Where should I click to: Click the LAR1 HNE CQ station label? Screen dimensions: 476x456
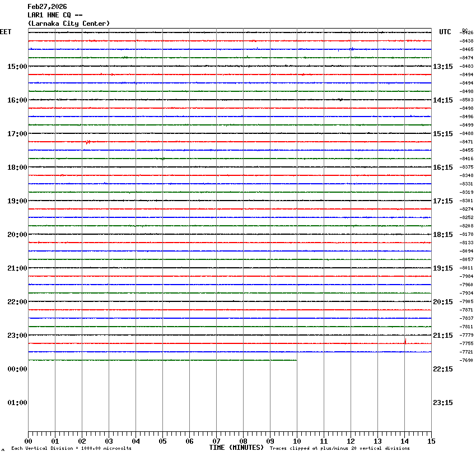[x=55, y=15]
